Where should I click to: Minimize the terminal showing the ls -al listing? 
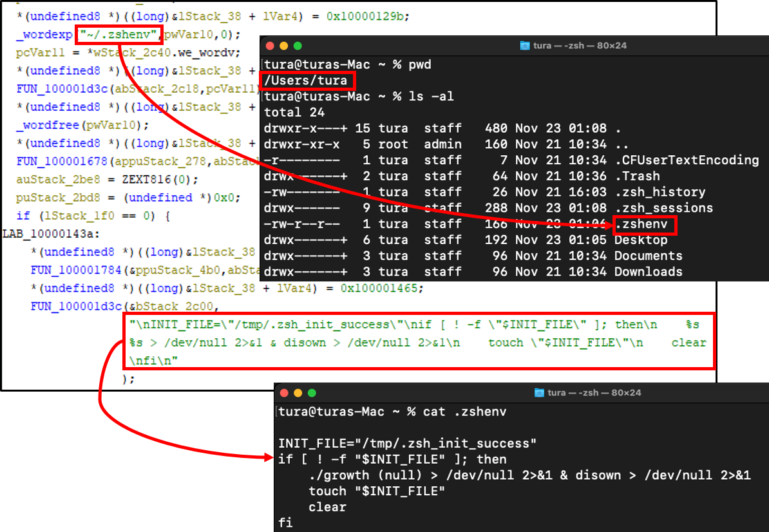(x=283, y=46)
